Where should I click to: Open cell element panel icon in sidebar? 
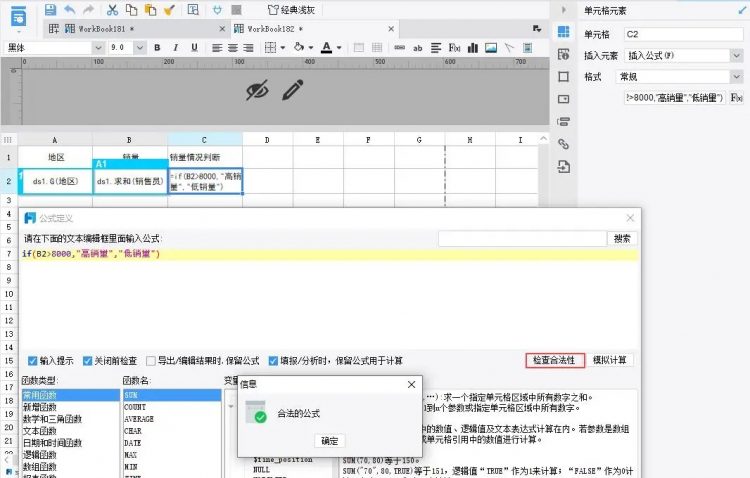pos(563,32)
